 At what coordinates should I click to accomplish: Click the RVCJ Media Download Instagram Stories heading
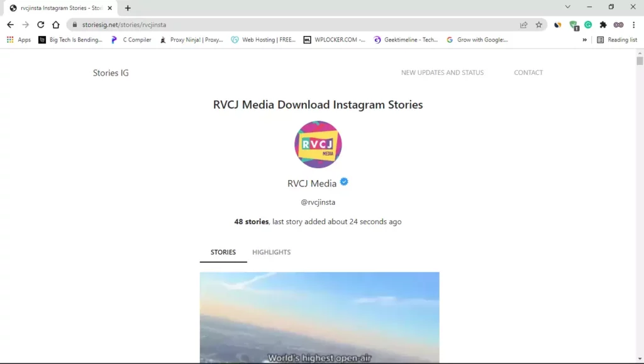pos(318,105)
